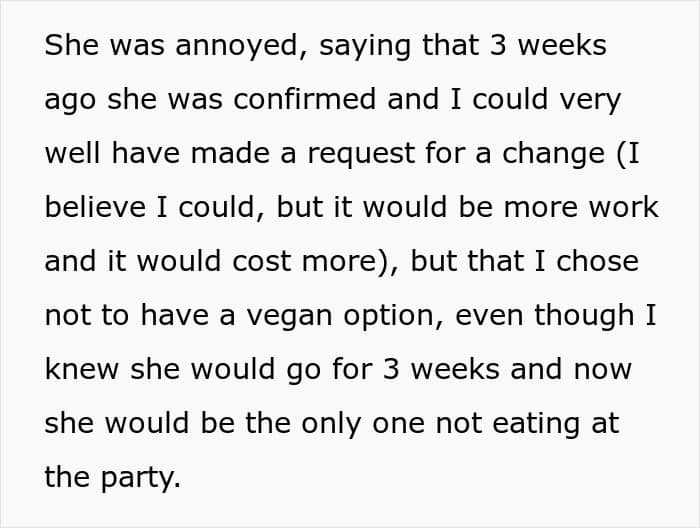Click the word 'cost' in fifth line
The width and height of the screenshot is (700, 528).
click(262, 261)
